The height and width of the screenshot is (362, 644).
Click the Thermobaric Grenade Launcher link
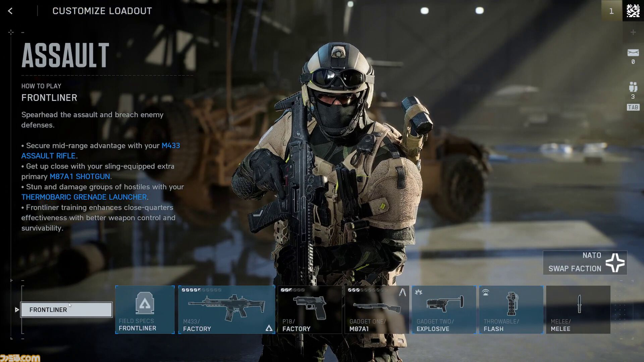tap(84, 197)
